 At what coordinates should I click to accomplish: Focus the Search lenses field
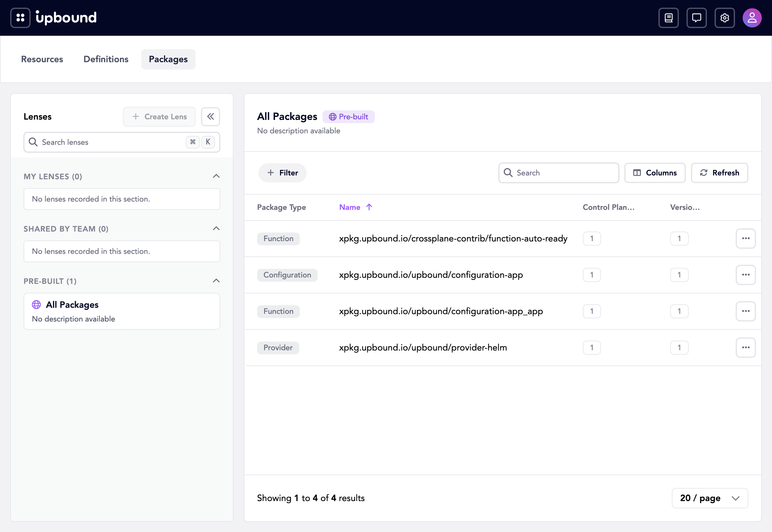point(122,142)
